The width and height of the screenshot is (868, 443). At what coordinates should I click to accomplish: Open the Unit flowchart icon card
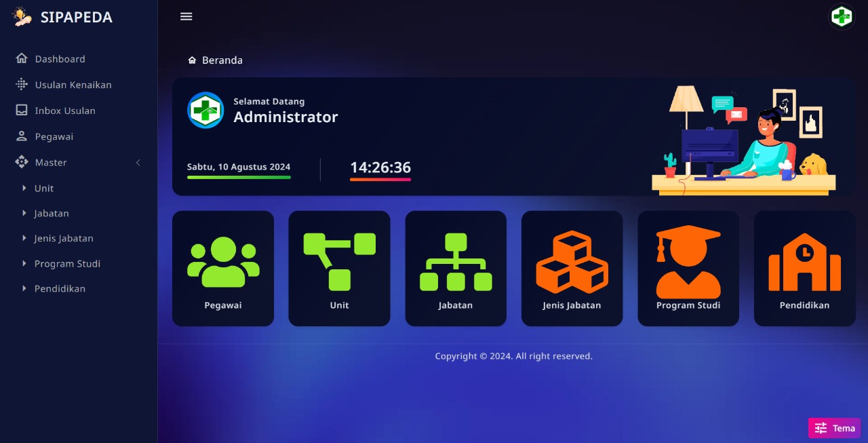point(339,268)
